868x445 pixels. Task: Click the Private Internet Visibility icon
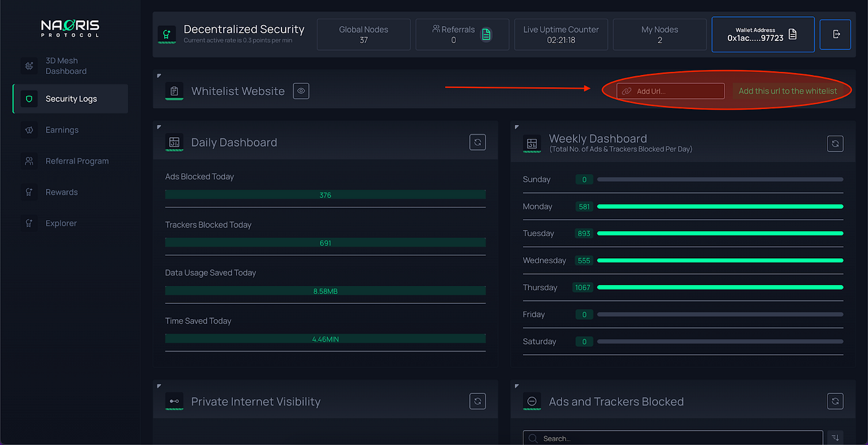point(174,402)
